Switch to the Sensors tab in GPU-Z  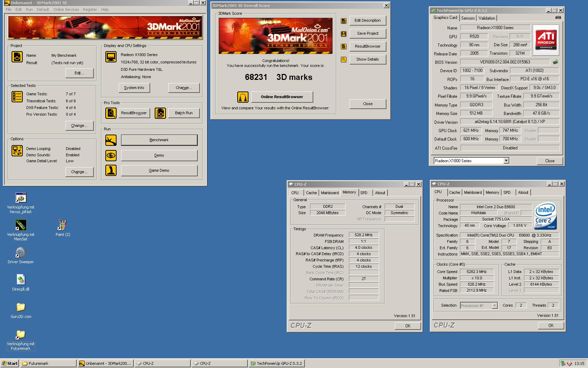pos(468,18)
